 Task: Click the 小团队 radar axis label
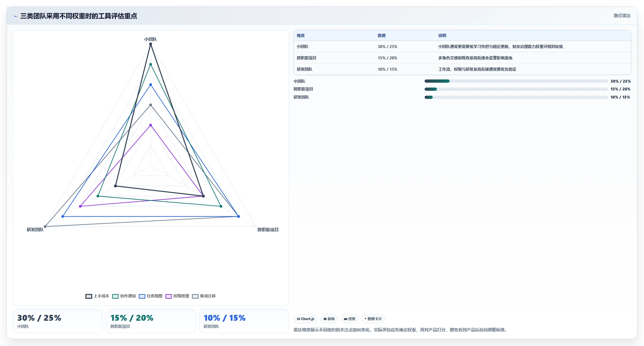pyautogui.click(x=151, y=39)
